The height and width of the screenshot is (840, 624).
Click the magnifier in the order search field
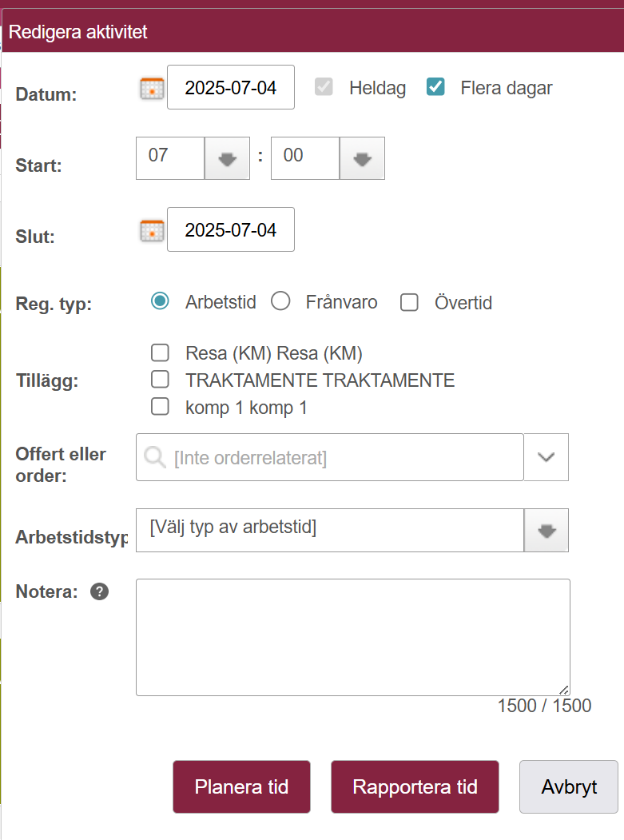pos(155,457)
